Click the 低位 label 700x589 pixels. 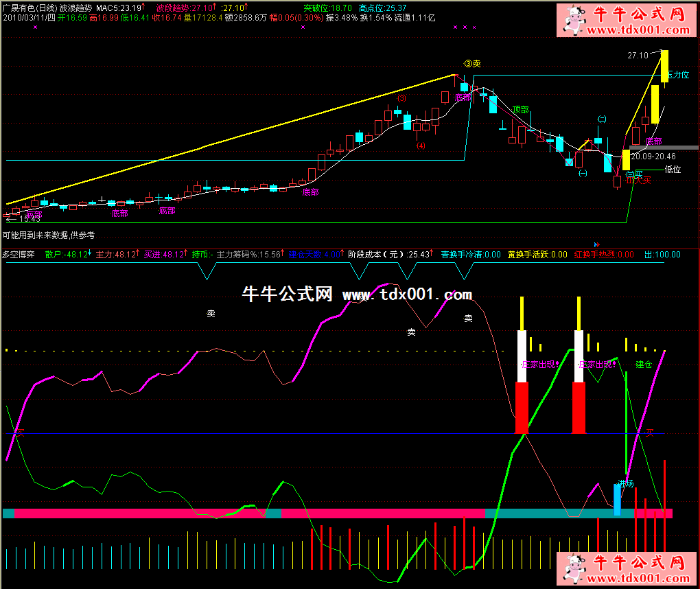673,170
